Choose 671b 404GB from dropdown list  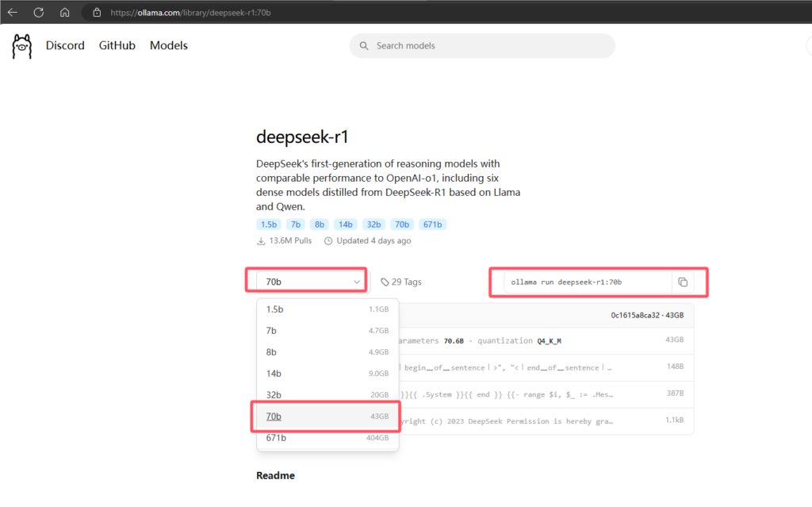(x=327, y=438)
